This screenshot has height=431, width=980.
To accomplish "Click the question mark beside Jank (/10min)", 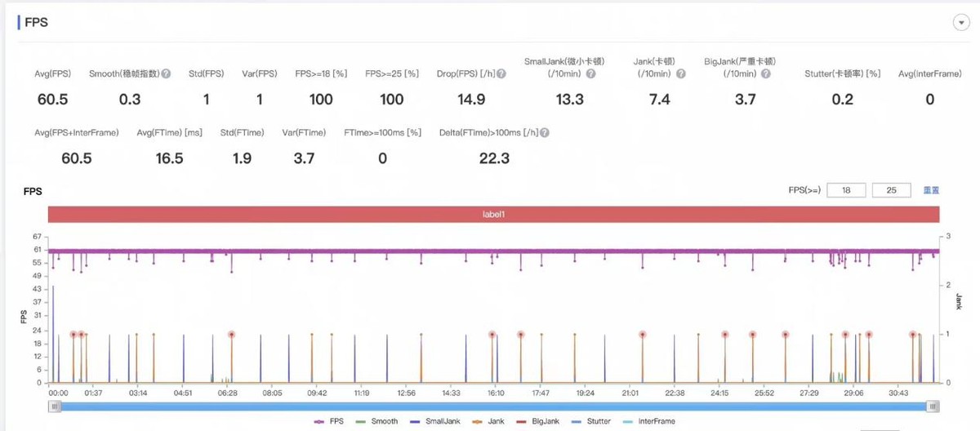I will coord(681,73).
